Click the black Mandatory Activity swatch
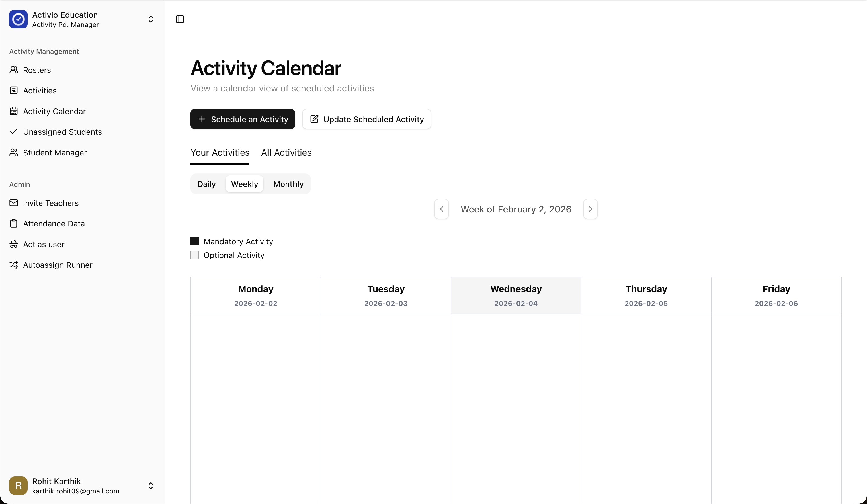The width and height of the screenshot is (867, 504). [195, 241]
